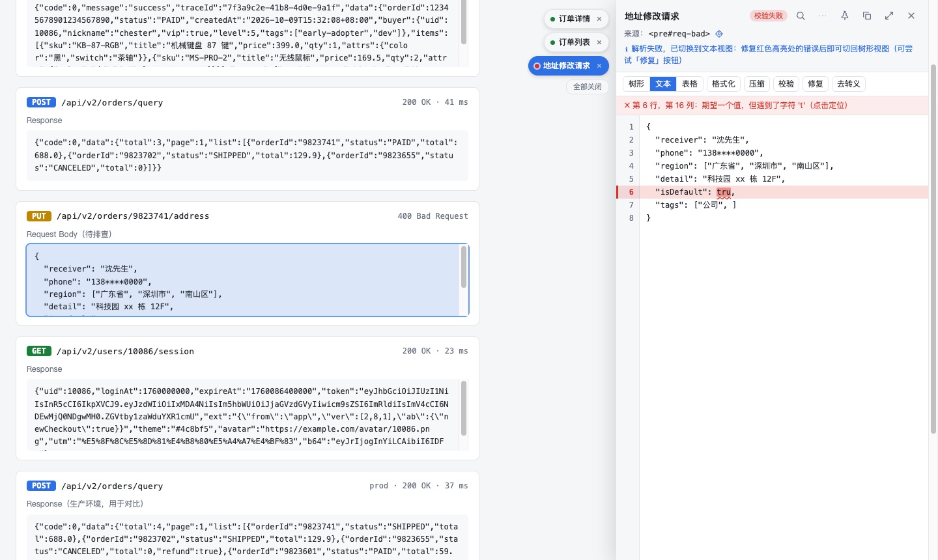Click the "receiver" line in the editor
This screenshot has width=938, height=560.
coord(784,140)
